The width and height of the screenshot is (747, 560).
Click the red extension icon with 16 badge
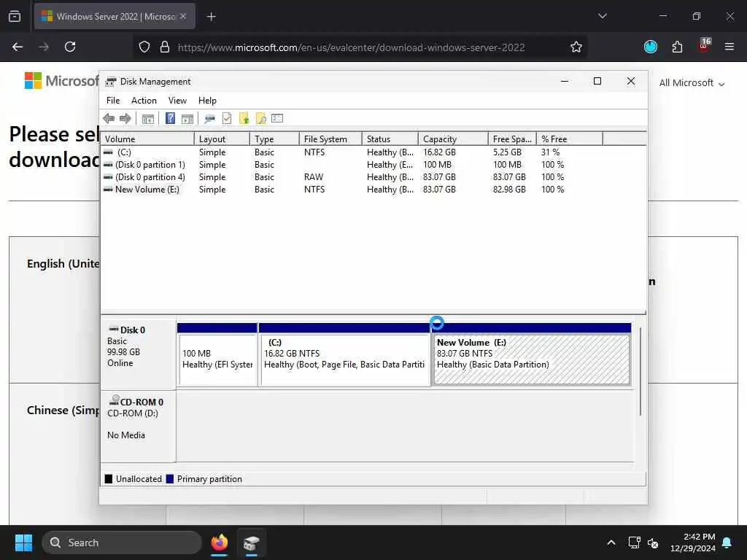[x=704, y=46]
